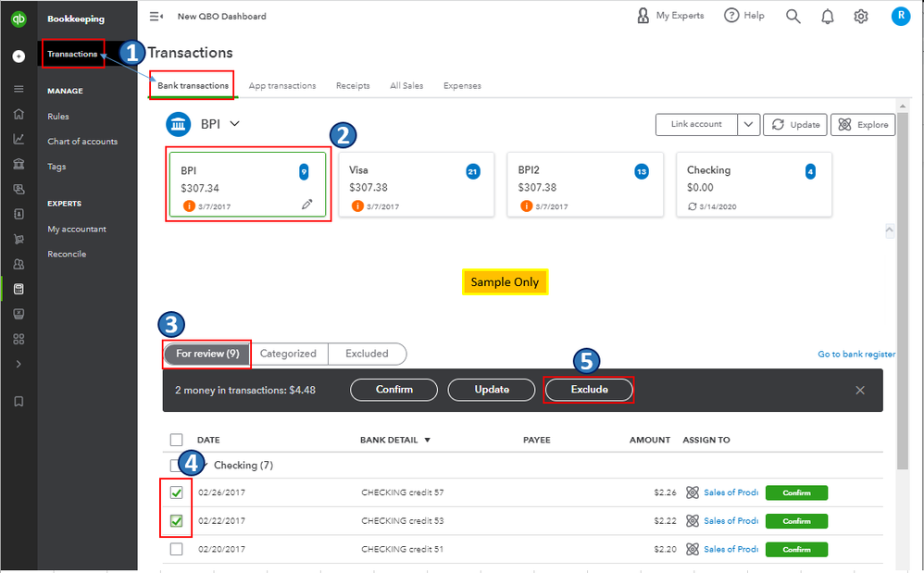Collapse navigation with the menu toggle icon
Image resolution: width=924 pixels, height=573 pixels.
156,17
